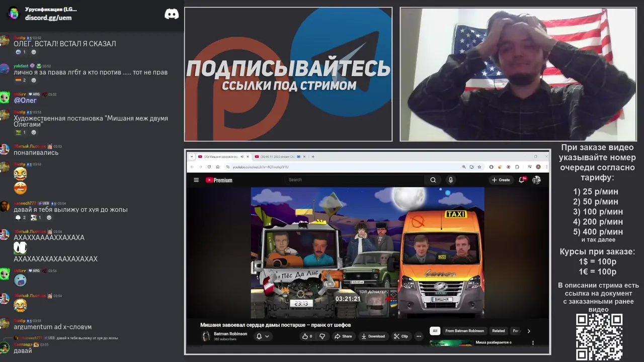Open the extensions puzzle icon
The width and height of the screenshot is (644, 362).
point(517,167)
